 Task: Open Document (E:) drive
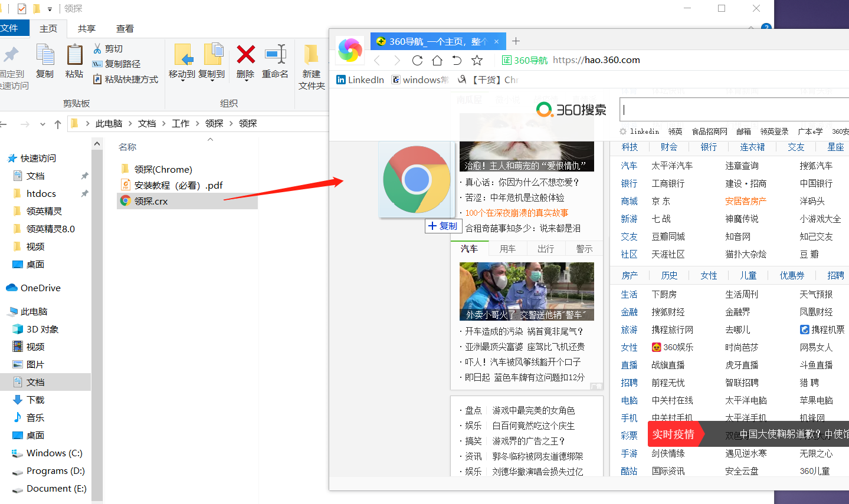point(56,488)
